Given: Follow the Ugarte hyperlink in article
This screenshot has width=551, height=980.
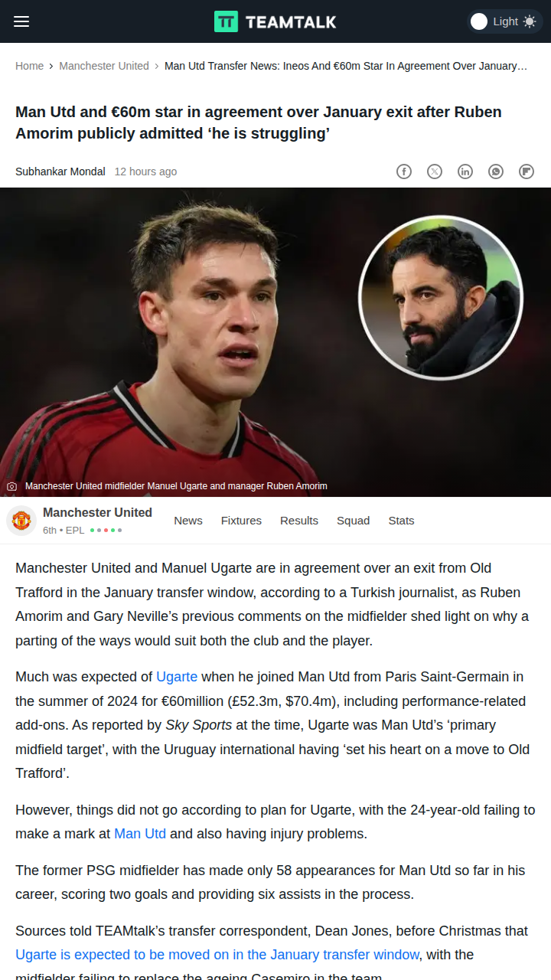Looking at the screenshot, I should pyautogui.click(x=177, y=677).
